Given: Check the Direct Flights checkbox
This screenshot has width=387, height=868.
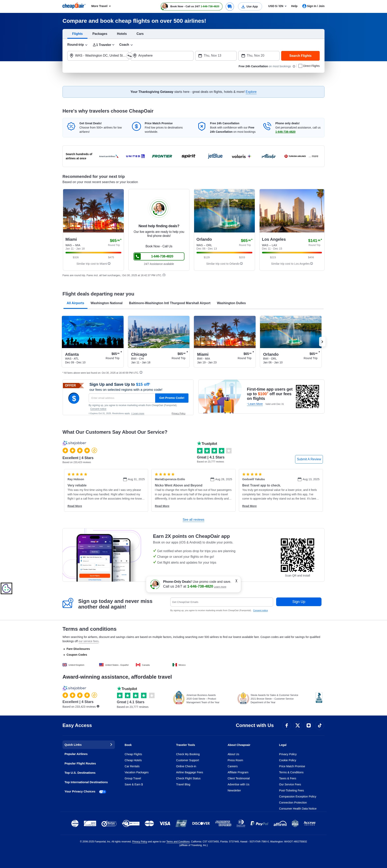Looking at the screenshot, I should coord(300,66).
